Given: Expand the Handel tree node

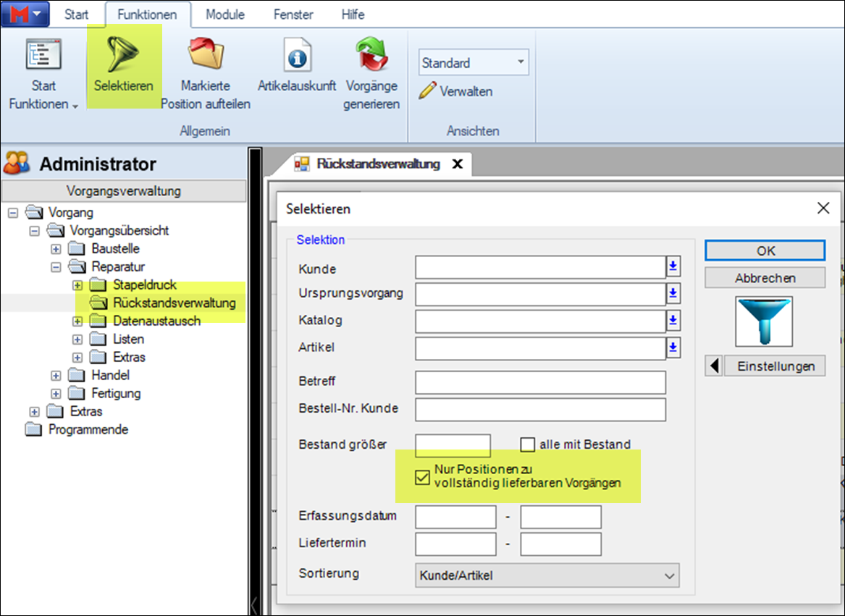Looking at the screenshot, I should 55,375.
